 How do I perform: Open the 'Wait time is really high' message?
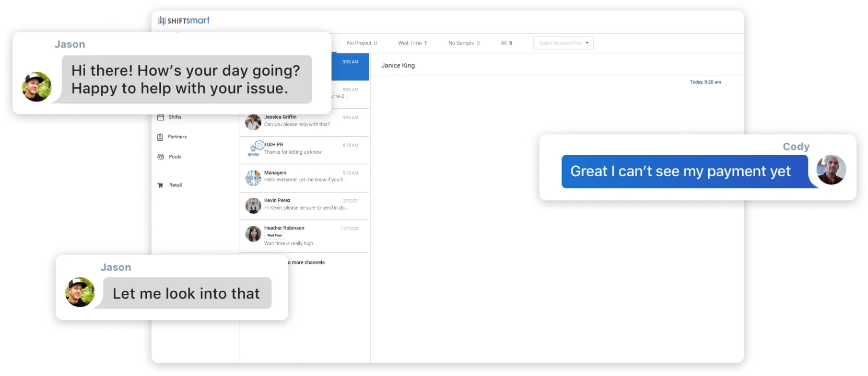(x=289, y=244)
